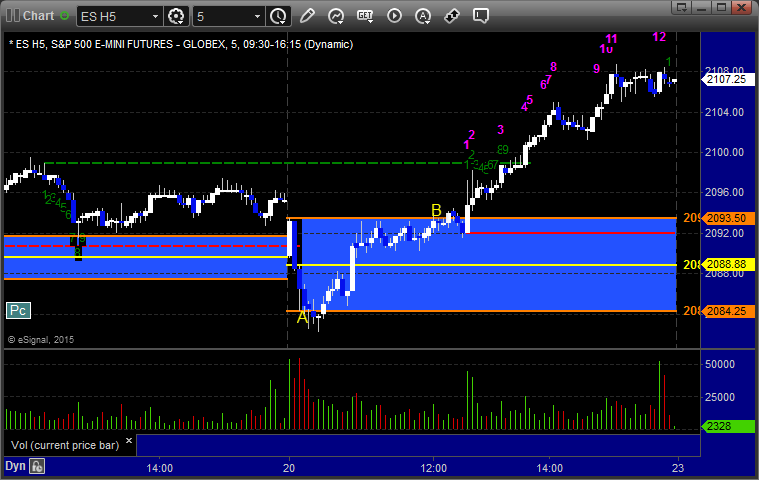Image resolution: width=759 pixels, height=480 pixels.
Task: Click the 2328 green volume tag
Action: 728,426
